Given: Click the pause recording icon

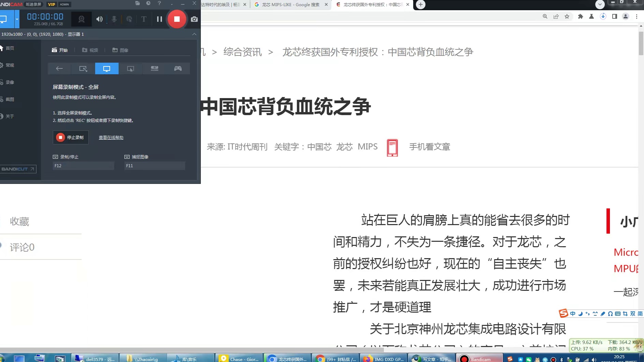Looking at the screenshot, I should click(x=159, y=19).
